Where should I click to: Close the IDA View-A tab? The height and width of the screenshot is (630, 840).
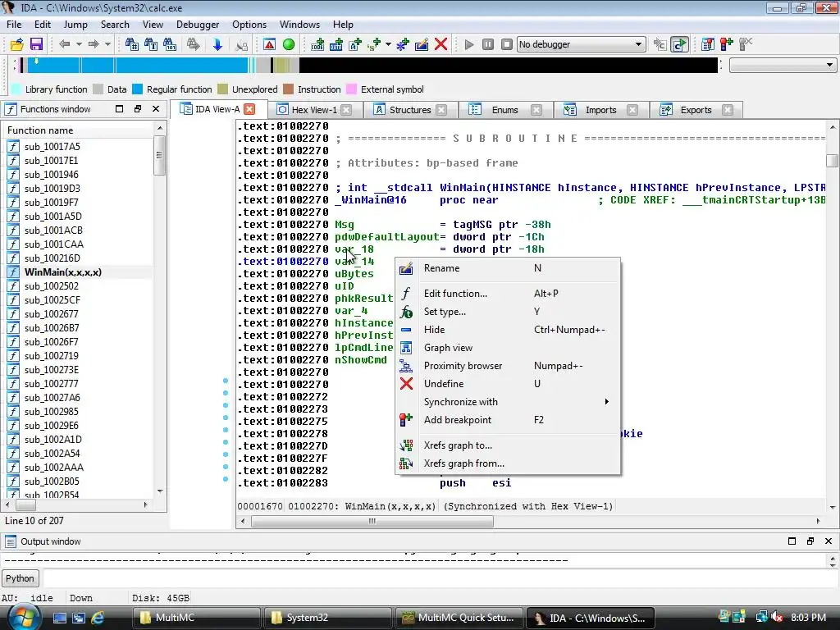pos(249,109)
